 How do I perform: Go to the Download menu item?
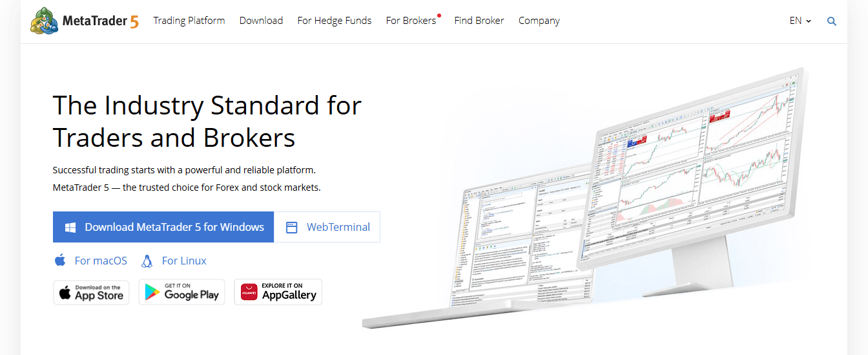(261, 21)
